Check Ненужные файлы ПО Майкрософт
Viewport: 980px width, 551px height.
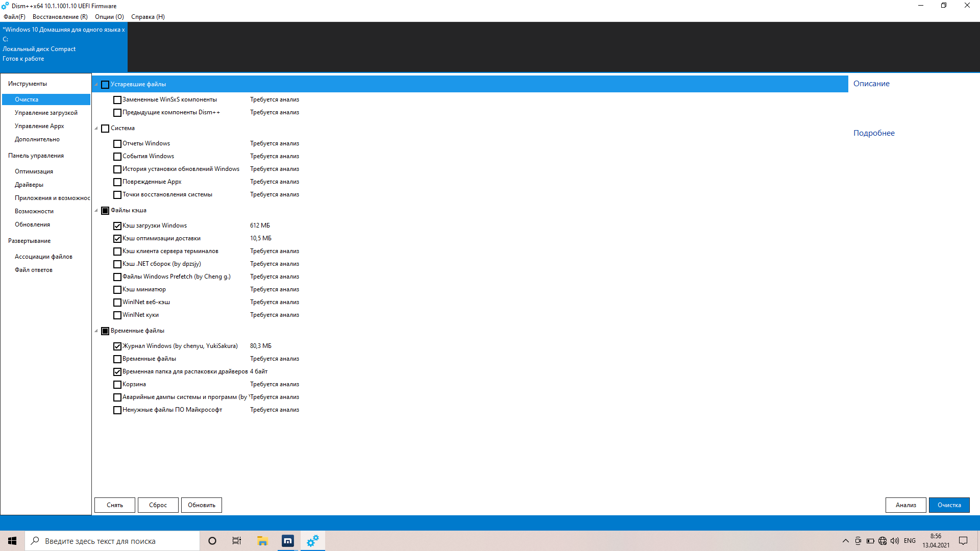(117, 410)
